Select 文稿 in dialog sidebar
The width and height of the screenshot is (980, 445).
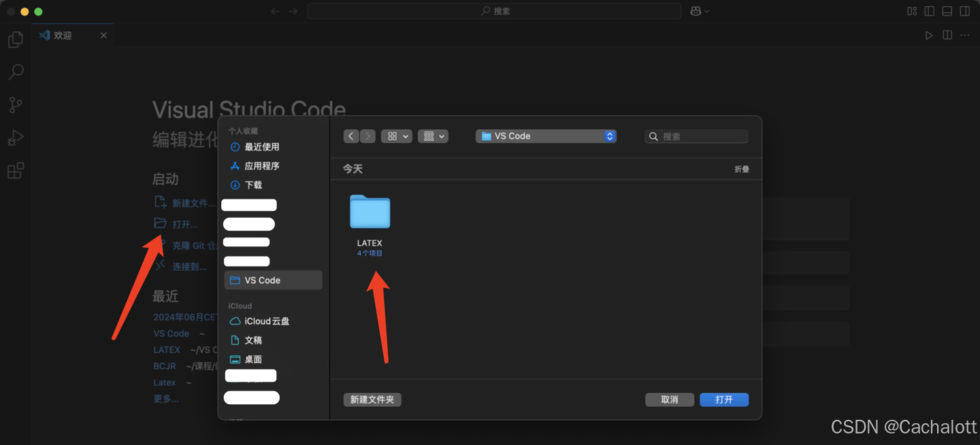tap(273, 340)
